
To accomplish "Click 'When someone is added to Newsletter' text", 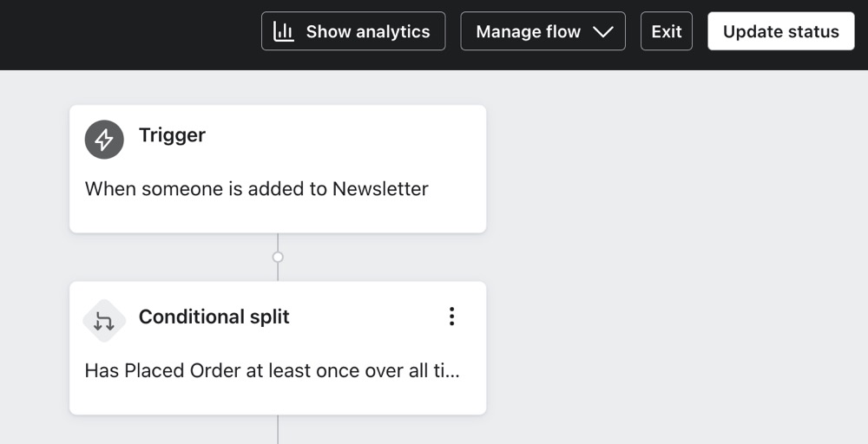I will point(256,189).
